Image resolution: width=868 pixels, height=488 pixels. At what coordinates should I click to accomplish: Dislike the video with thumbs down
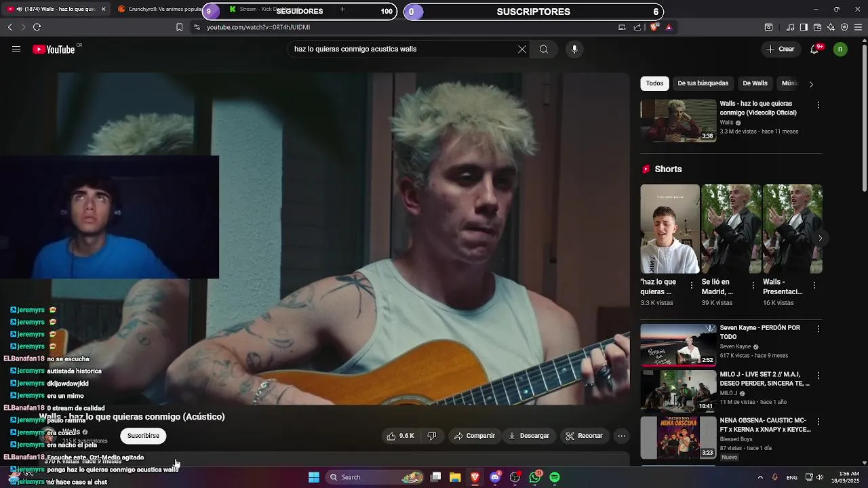pos(431,436)
